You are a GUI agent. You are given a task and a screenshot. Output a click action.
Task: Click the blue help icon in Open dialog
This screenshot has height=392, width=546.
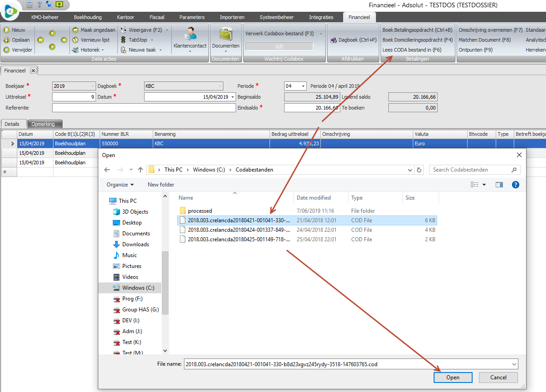click(x=515, y=185)
